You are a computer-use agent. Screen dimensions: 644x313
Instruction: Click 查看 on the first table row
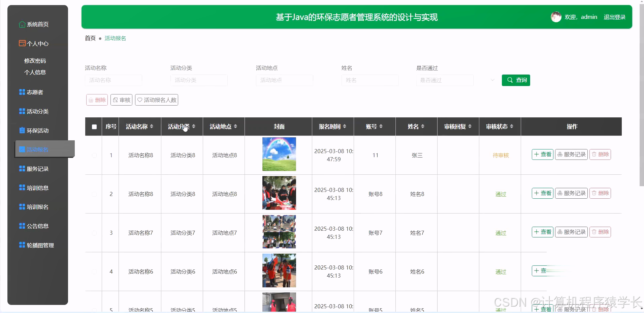[542, 154]
